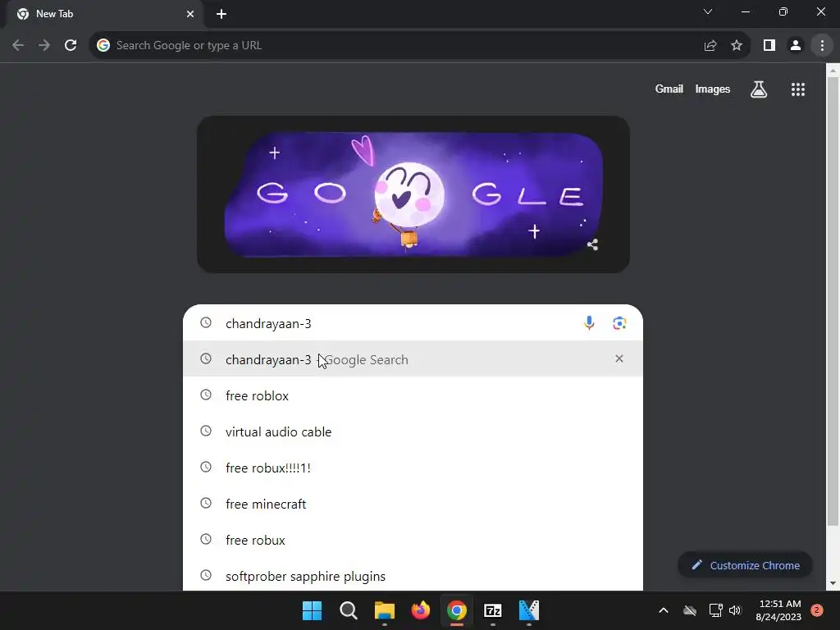The width and height of the screenshot is (840, 630).
Task: Open the Chrome profile menu
Action: [x=796, y=46]
